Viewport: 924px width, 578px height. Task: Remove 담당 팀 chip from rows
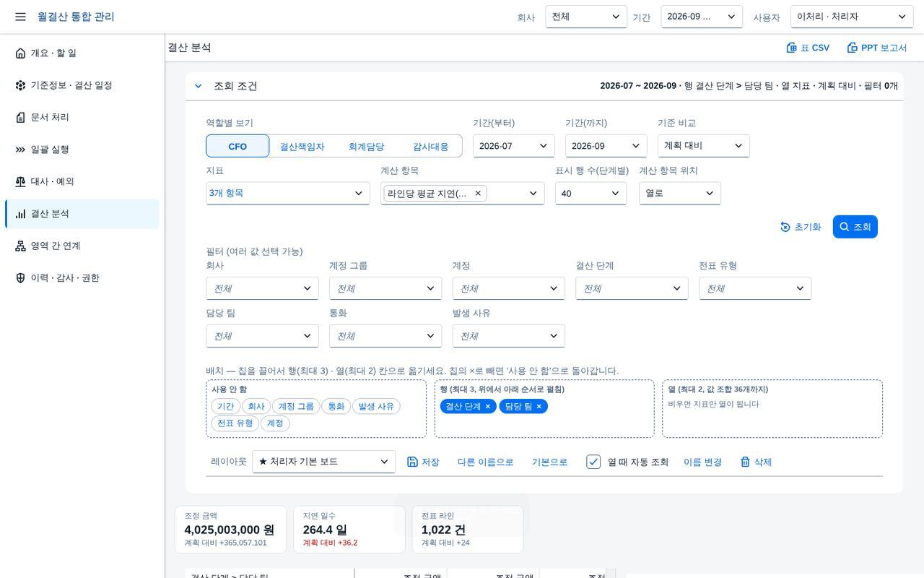tap(539, 406)
